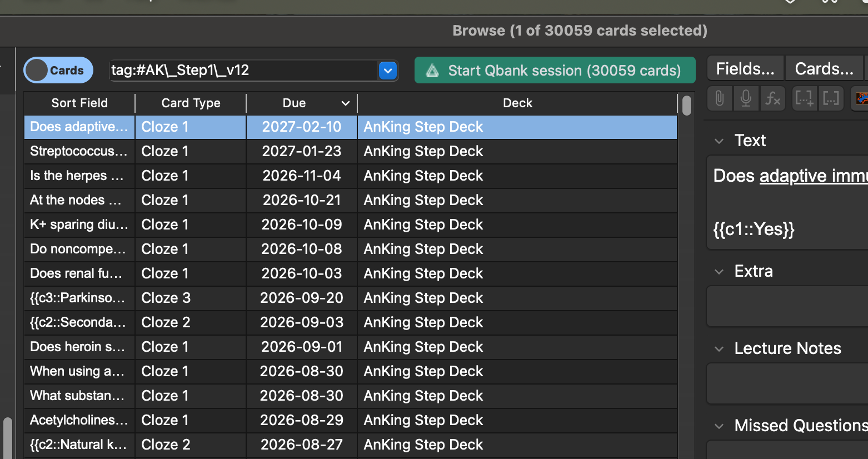Click the paperclip attach media icon
The height and width of the screenshot is (459, 868).
pyautogui.click(x=719, y=99)
